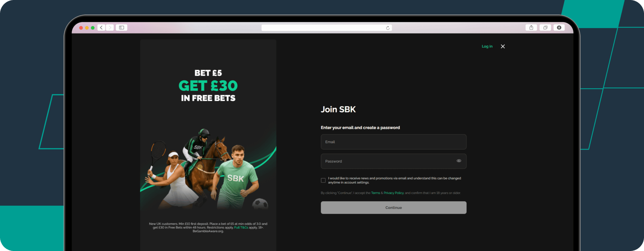Click the browser forward arrow
Screen dimensions: 644x251
coord(110,28)
